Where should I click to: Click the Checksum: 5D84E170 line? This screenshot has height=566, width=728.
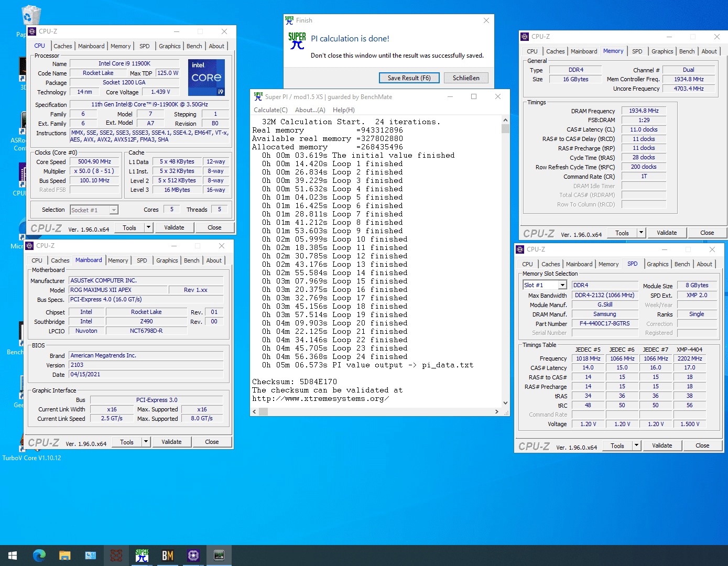tap(295, 382)
